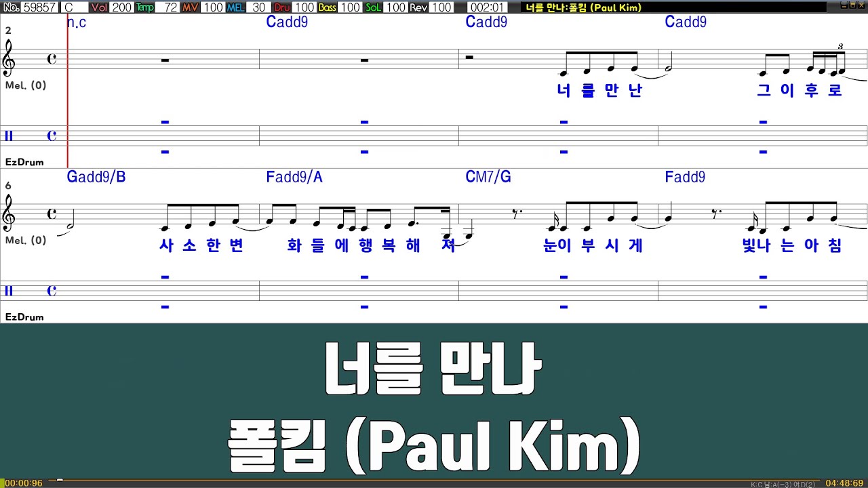
Task: Click the yellow song title in title bar
Action: (584, 7)
